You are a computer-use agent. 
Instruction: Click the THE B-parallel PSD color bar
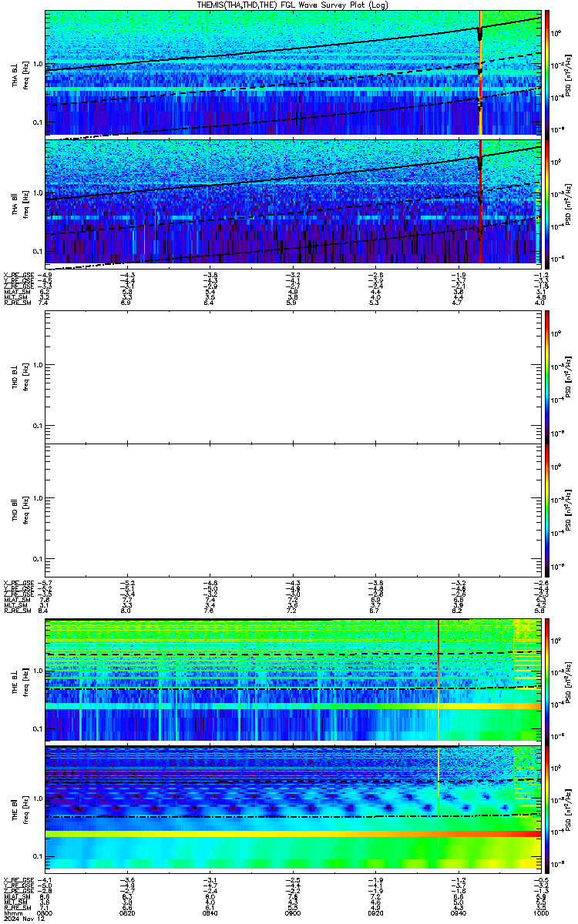coord(546,810)
